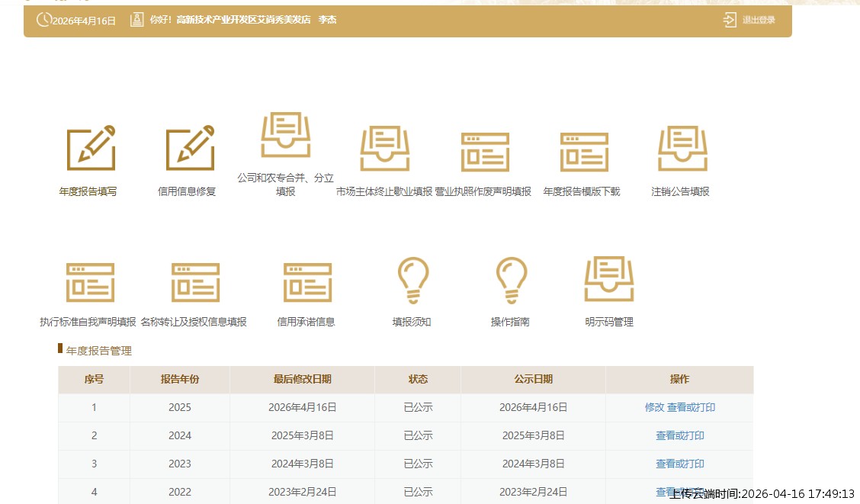
Task: Click the 报告年份 column header
Action: tap(180, 379)
